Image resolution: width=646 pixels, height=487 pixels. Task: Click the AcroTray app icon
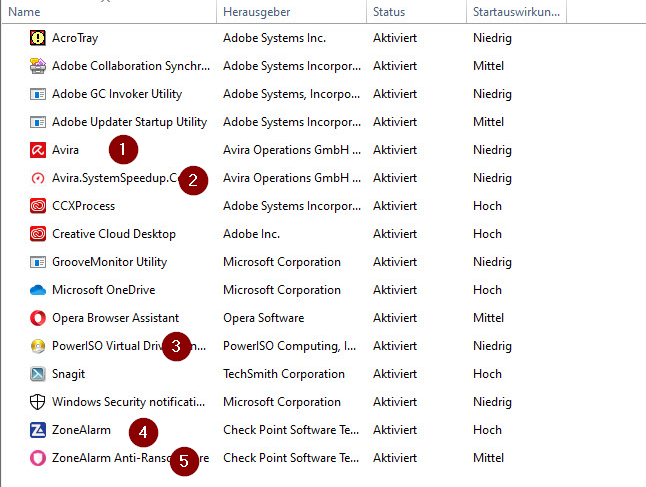click(x=38, y=38)
